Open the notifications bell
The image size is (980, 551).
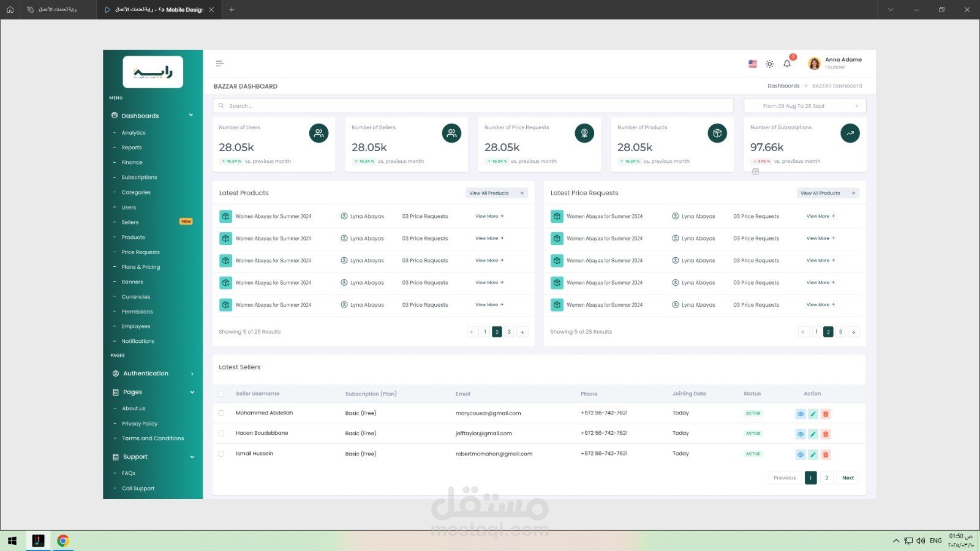(x=787, y=64)
